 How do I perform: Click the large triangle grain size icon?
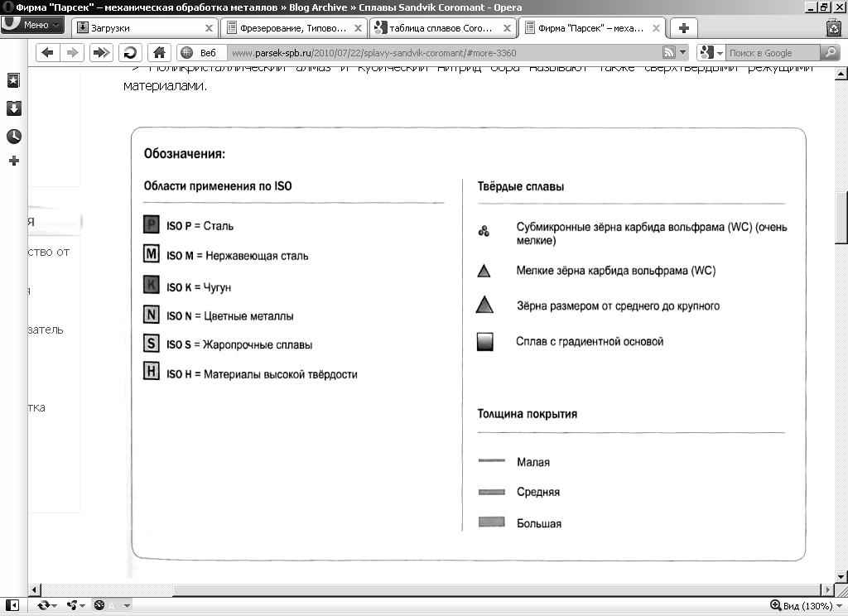tap(484, 305)
